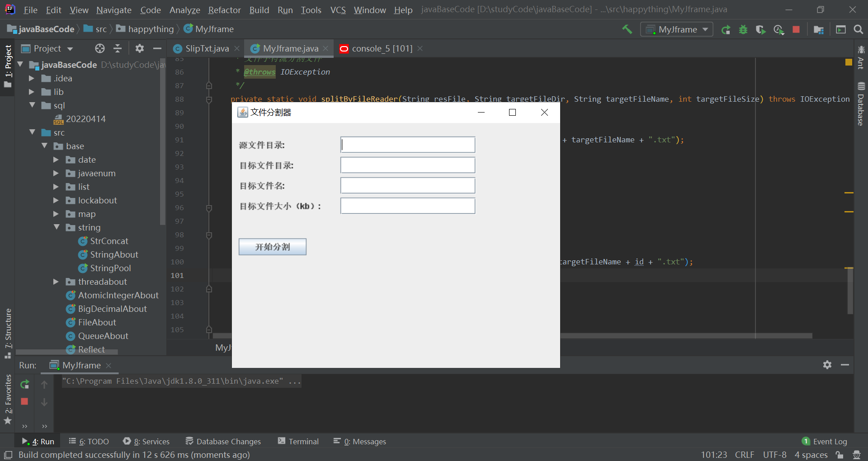Rerun MyJframe from the top toolbar
This screenshot has height=461, width=868.
click(726, 29)
